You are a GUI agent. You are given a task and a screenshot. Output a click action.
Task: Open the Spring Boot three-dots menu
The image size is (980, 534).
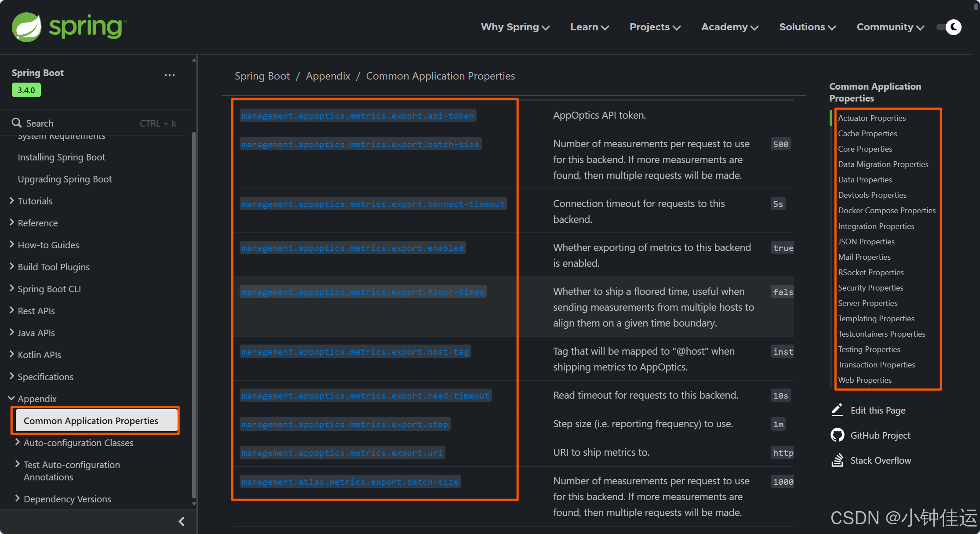coord(170,75)
